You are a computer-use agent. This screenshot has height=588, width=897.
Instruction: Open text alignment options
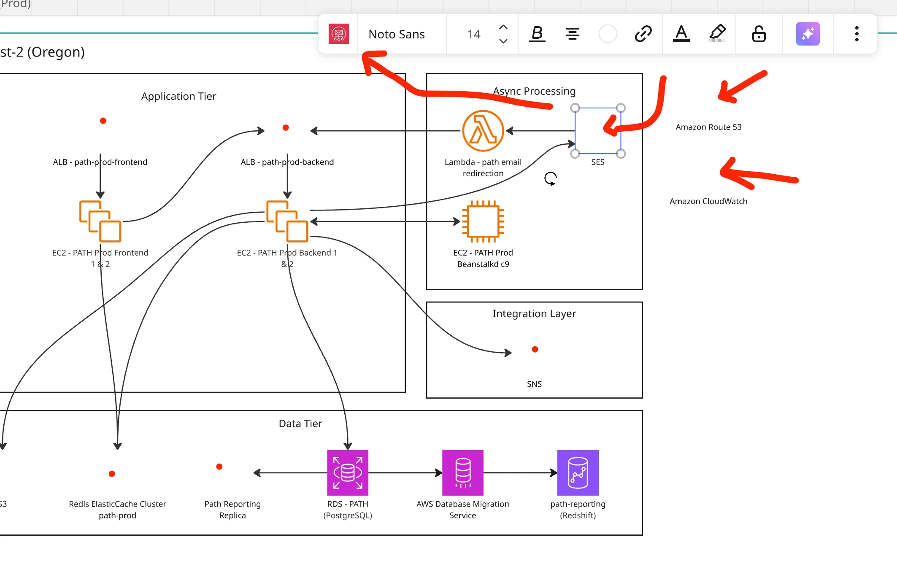[x=572, y=34]
